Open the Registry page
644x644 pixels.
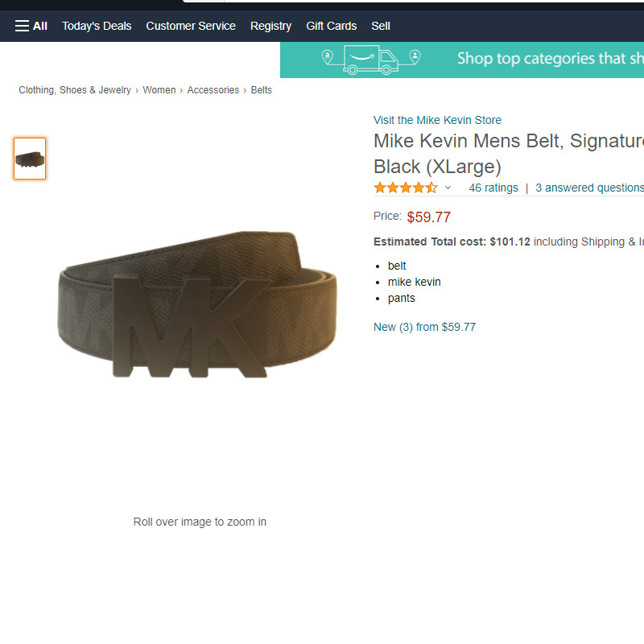(x=270, y=26)
